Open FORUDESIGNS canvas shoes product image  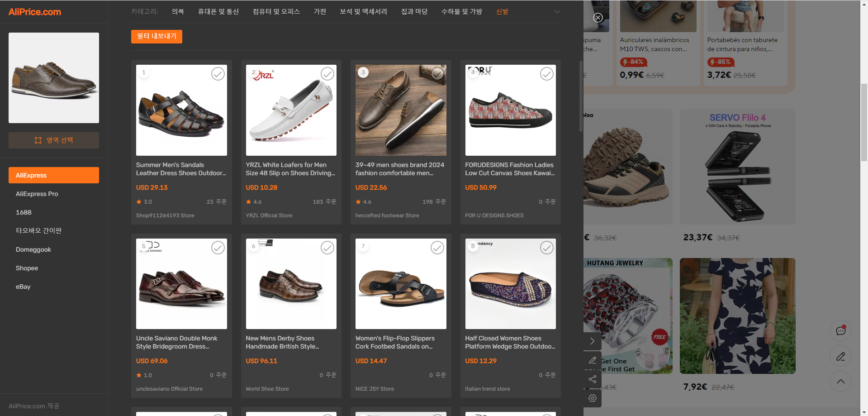point(510,110)
